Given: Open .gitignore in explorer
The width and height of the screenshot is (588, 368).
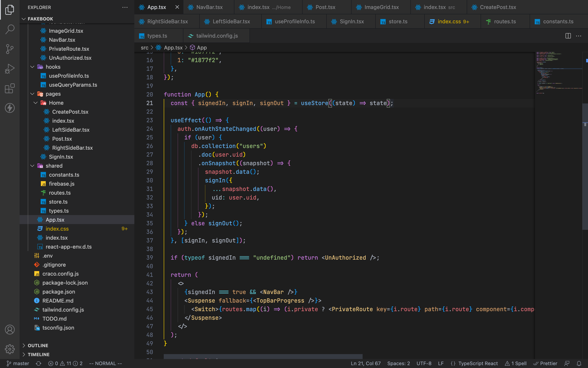Looking at the screenshot, I should click(x=77, y=265).
